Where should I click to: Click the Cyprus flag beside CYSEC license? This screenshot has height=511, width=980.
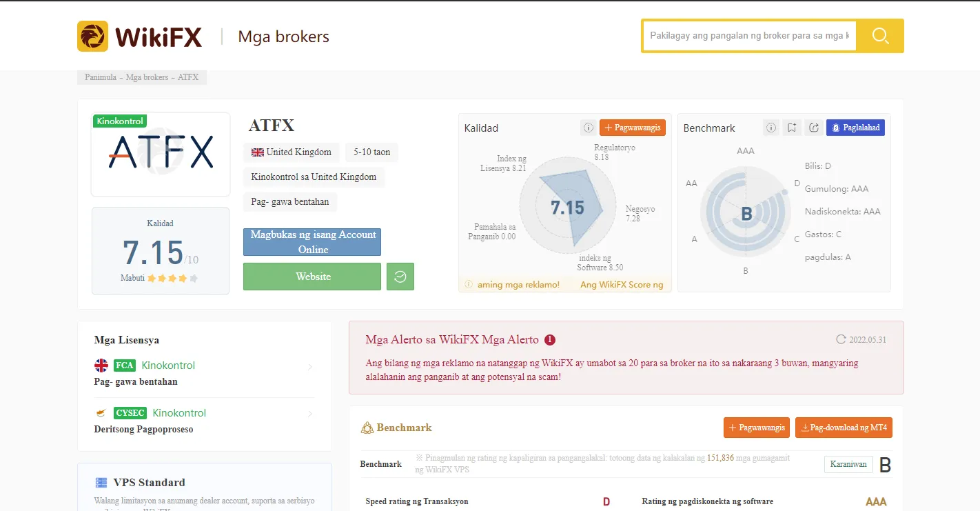[x=101, y=413]
